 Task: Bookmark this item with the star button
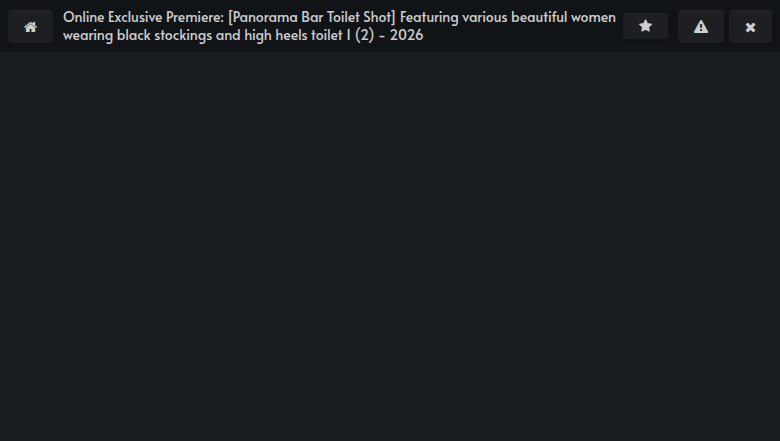[645, 26]
